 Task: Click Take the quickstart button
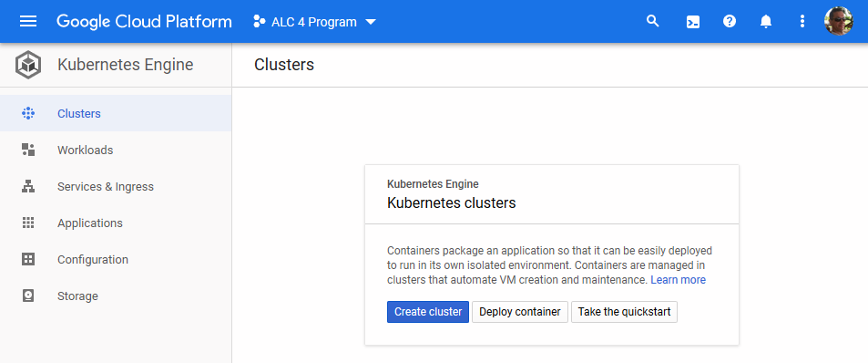pos(625,312)
